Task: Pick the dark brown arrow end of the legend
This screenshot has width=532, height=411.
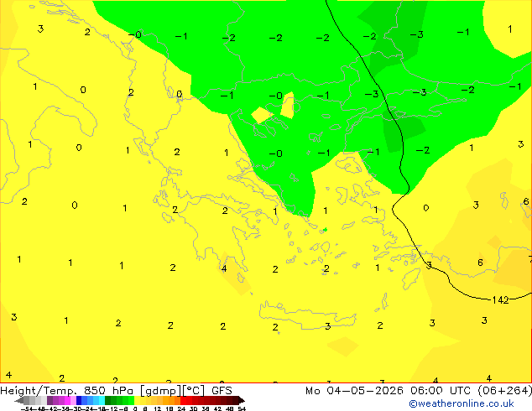Action: (241, 401)
